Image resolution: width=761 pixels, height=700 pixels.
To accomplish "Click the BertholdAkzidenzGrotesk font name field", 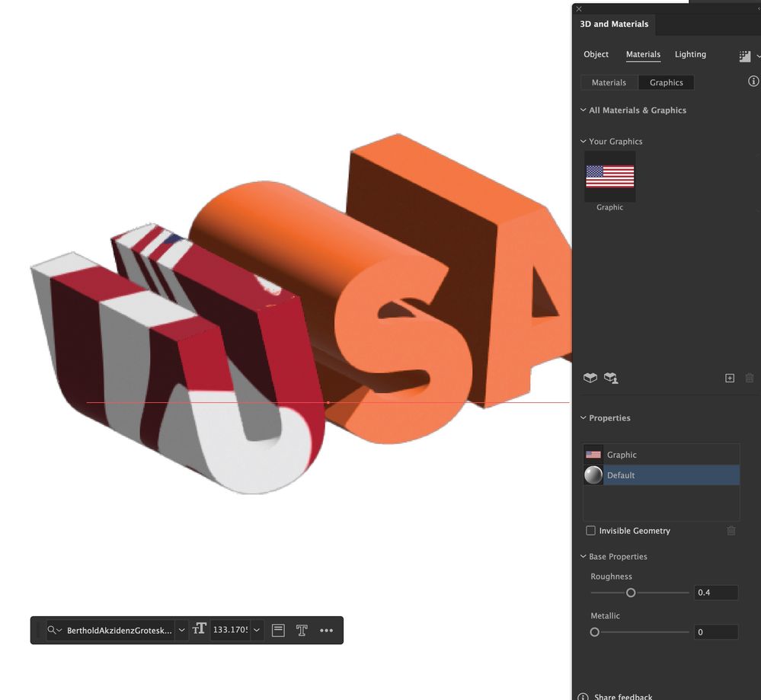I will tap(120, 631).
